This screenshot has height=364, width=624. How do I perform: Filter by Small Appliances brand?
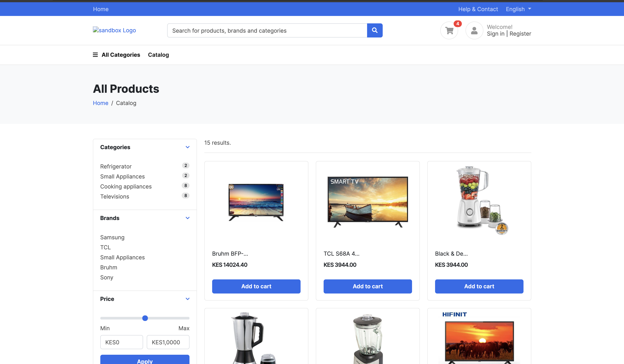122,258
